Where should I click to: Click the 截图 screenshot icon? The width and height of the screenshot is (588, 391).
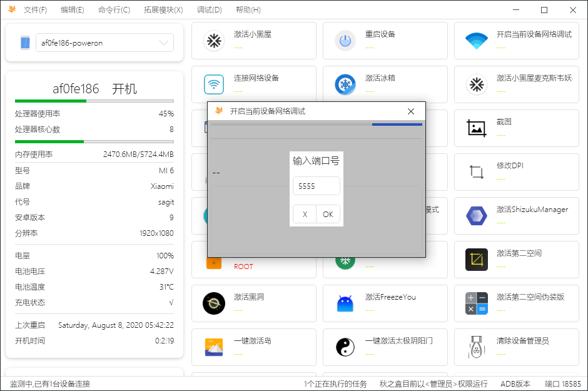click(477, 128)
